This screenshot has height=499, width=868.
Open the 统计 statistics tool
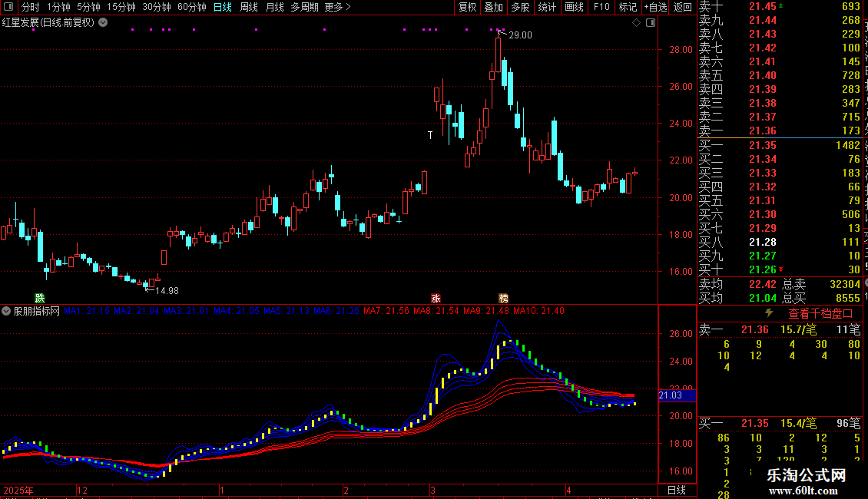click(547, 7)
